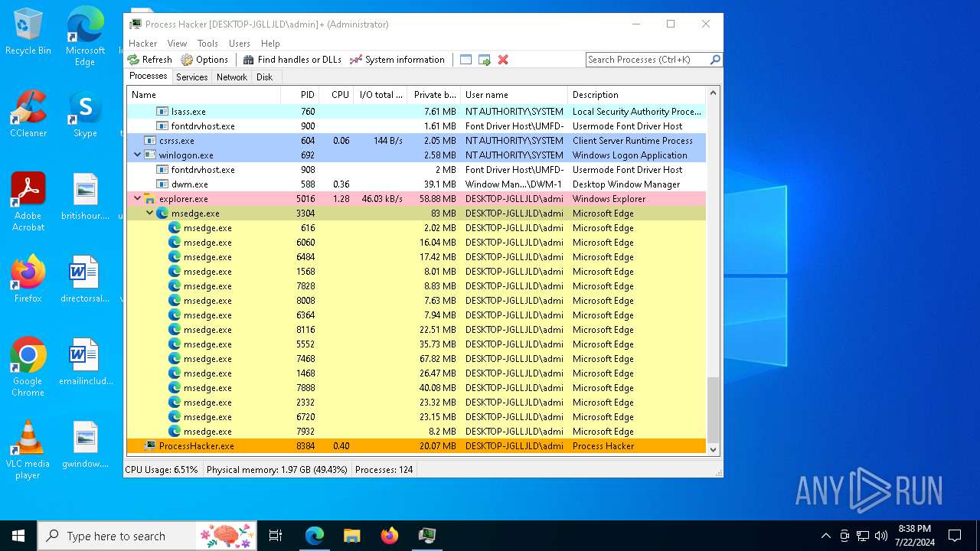This screenshot has width=980, height=551.
Task: Sort by Description column header
Action: tap(636, 95)
